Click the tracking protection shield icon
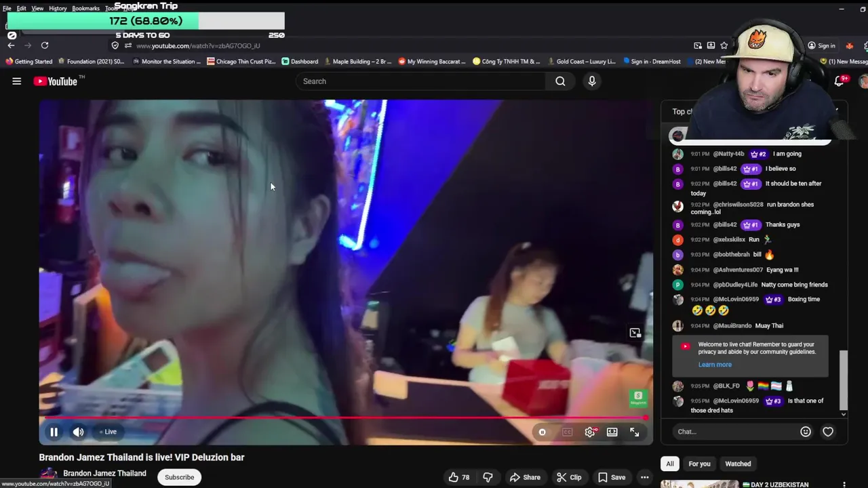Image resolution: width=868 pixels, height=488 pixels. tap(115, 45)
